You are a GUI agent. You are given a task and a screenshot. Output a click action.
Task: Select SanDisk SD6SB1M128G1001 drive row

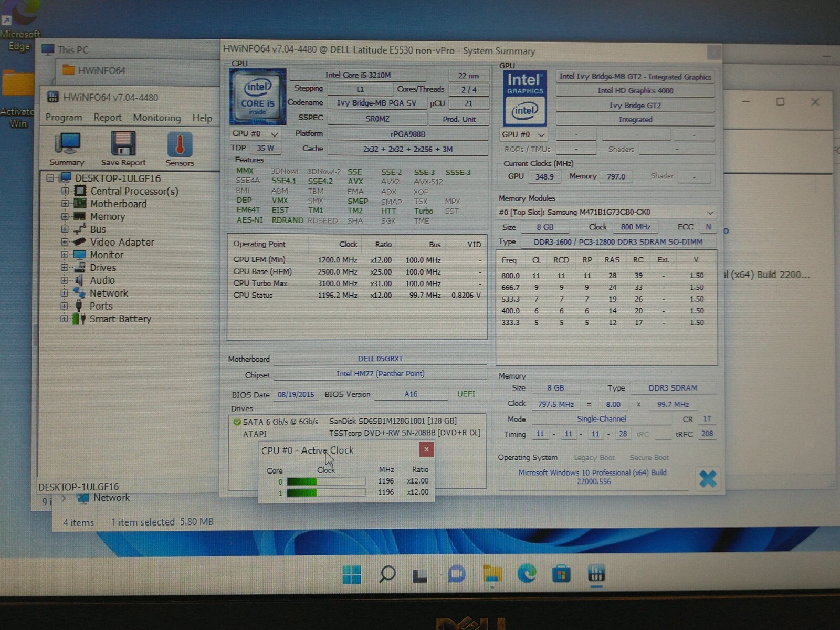[x=357, y=421]
